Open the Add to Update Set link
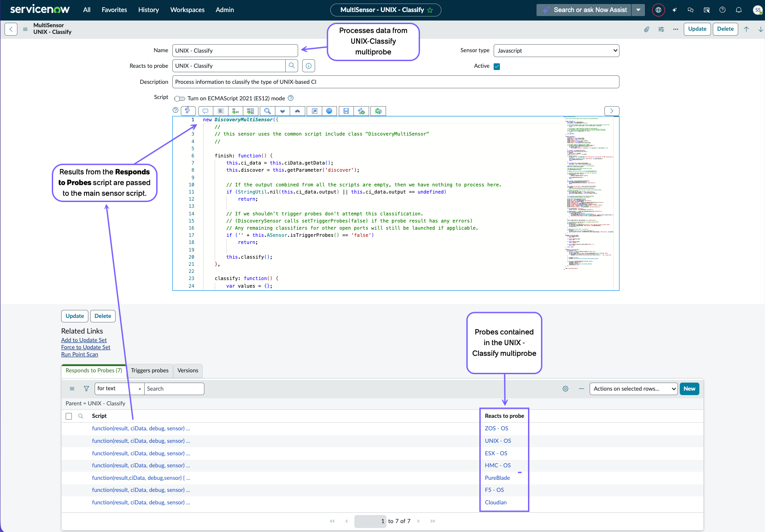The image size is (765, 532). (x=84, y=340)
